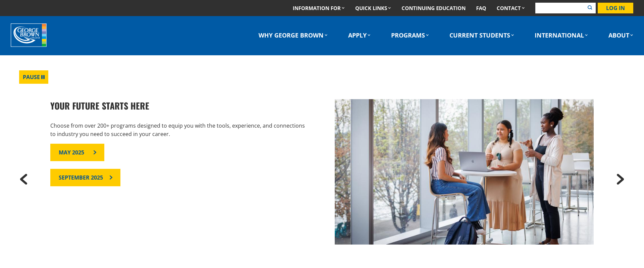Expand the Contact dropdown menu

510,8
